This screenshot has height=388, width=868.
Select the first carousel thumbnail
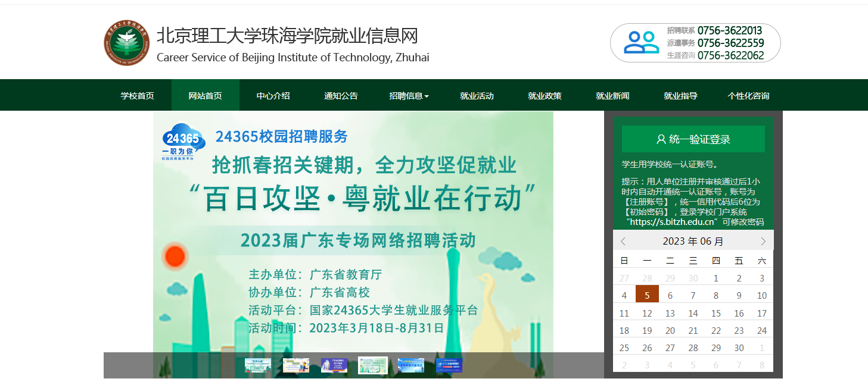tap(258, 365)
